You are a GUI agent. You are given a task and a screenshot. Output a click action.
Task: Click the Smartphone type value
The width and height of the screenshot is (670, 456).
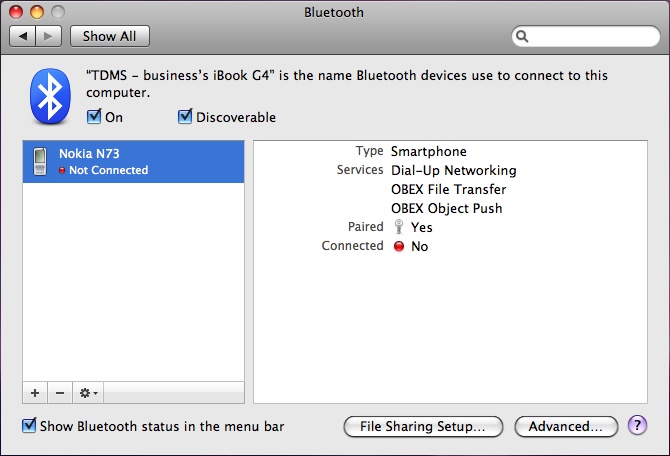click(429, 151)
